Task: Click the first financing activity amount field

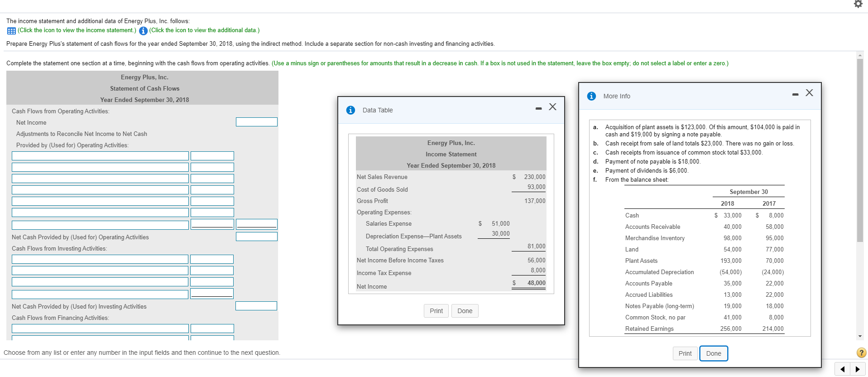Action: click(212, 329)
